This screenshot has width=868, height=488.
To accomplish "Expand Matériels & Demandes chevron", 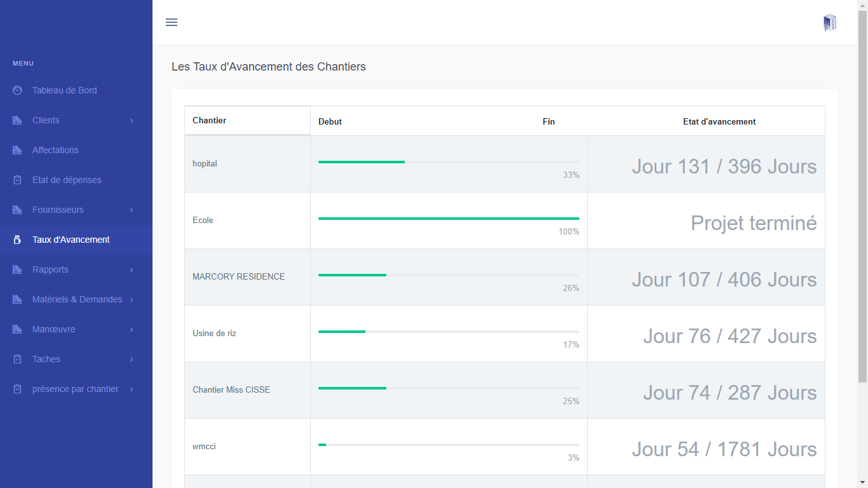I will (x=132, y=299).
